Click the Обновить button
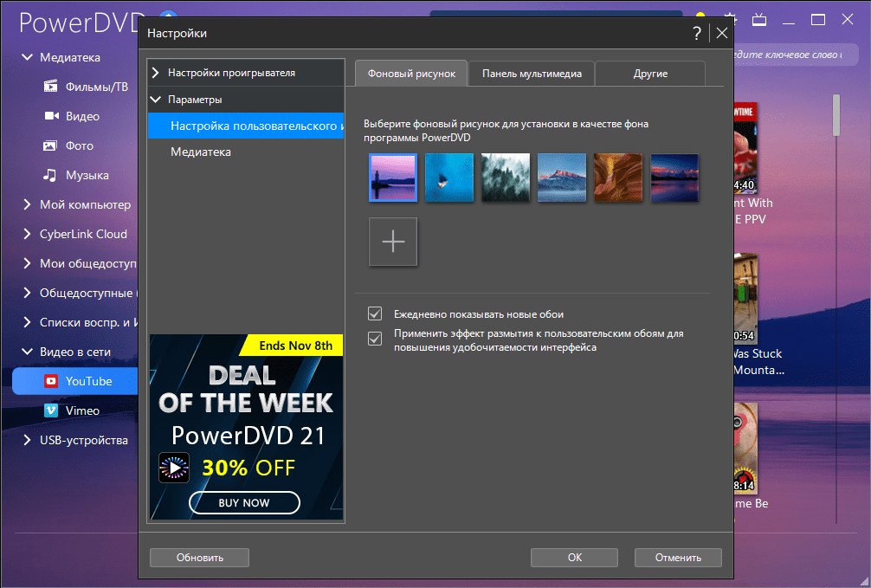Image resolution: width=871 pixels, height=588 pixels. pyautogui.click(x=199, y=558)
